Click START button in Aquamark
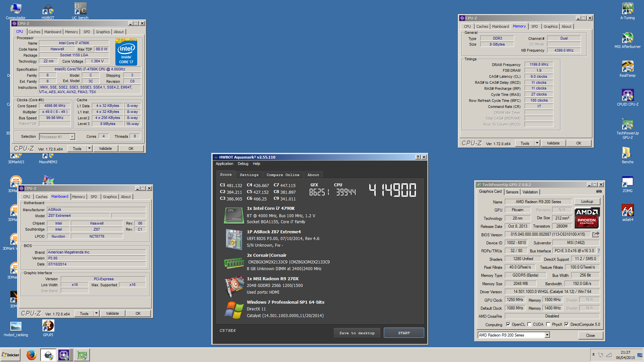 click(x=404, y=333)
